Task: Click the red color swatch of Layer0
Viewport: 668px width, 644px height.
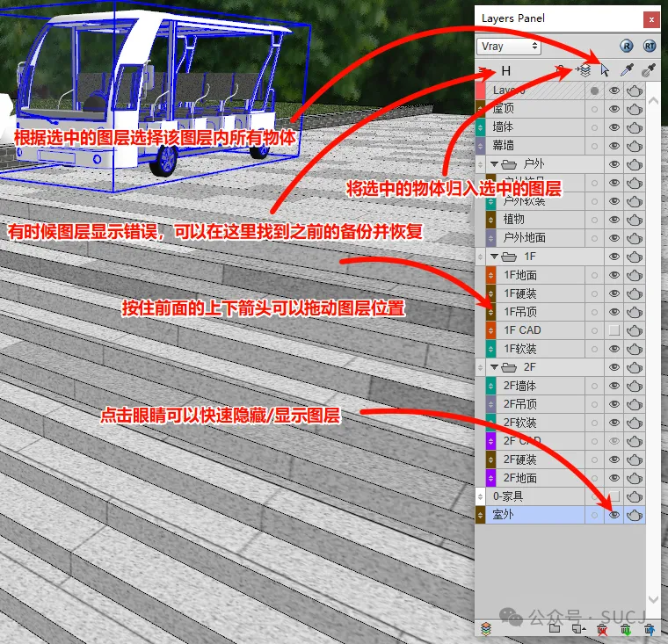Action: coord(480,90)
